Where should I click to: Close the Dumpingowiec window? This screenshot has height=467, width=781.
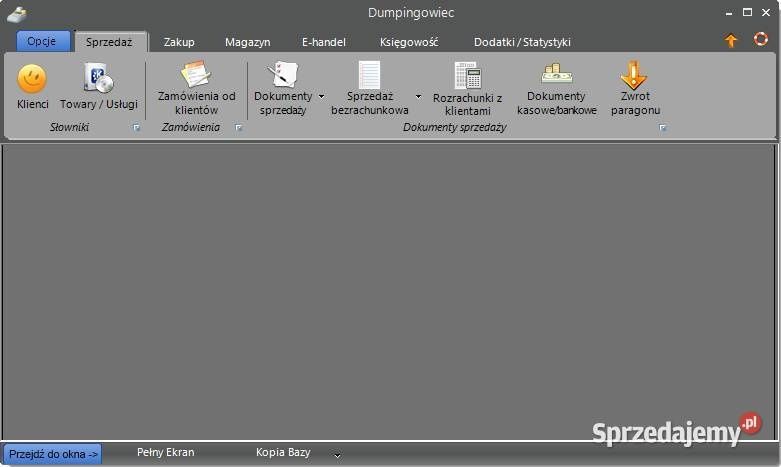click(x=766, y=12)
